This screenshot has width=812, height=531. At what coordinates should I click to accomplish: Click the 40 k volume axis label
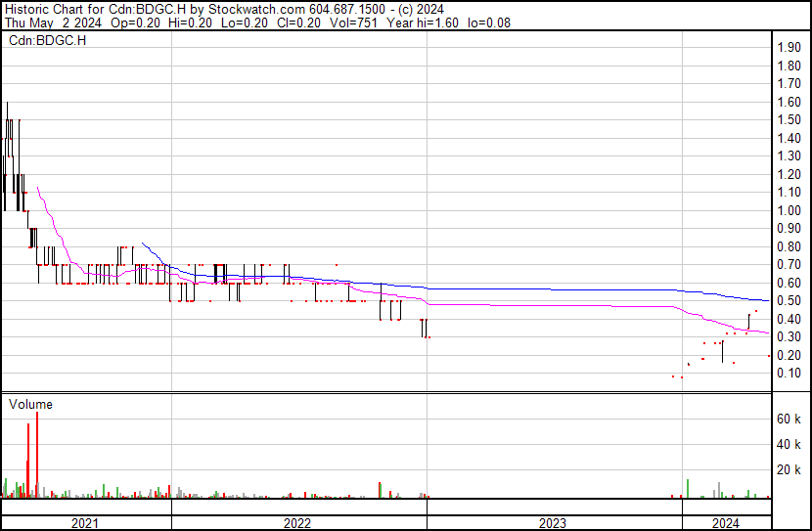tap(789, 444)
